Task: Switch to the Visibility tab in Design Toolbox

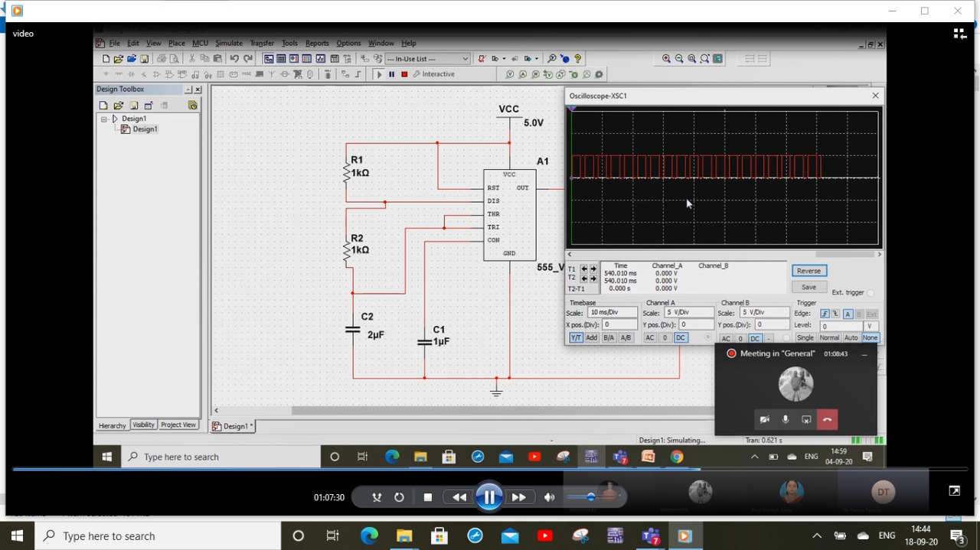Action: point(143,425)
